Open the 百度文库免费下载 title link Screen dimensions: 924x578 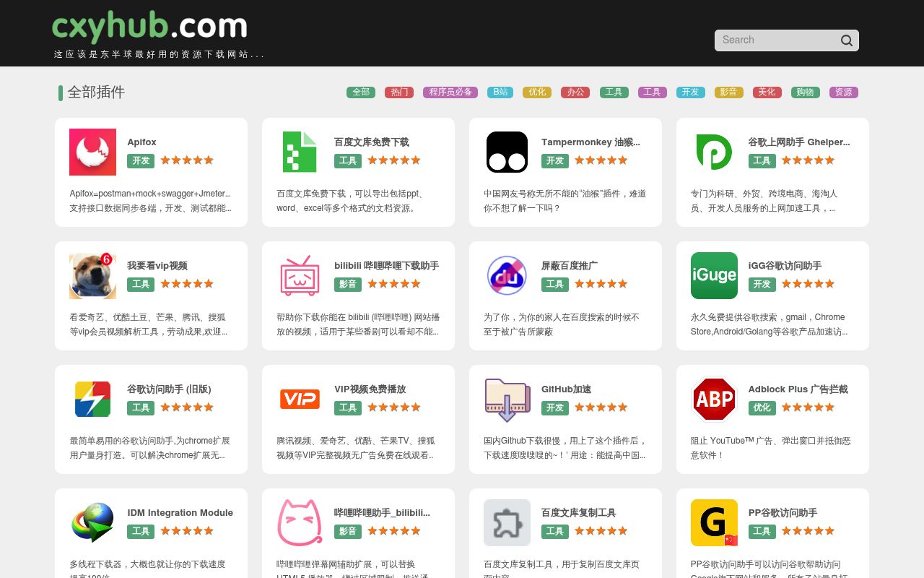point(372,142)
